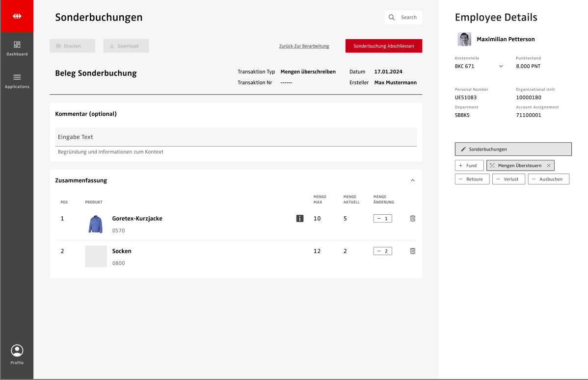This screenshot has width=588, height=380.
Task: Click the info icon for Goretex-Kurzjacke
Action: tap(300, 219)
